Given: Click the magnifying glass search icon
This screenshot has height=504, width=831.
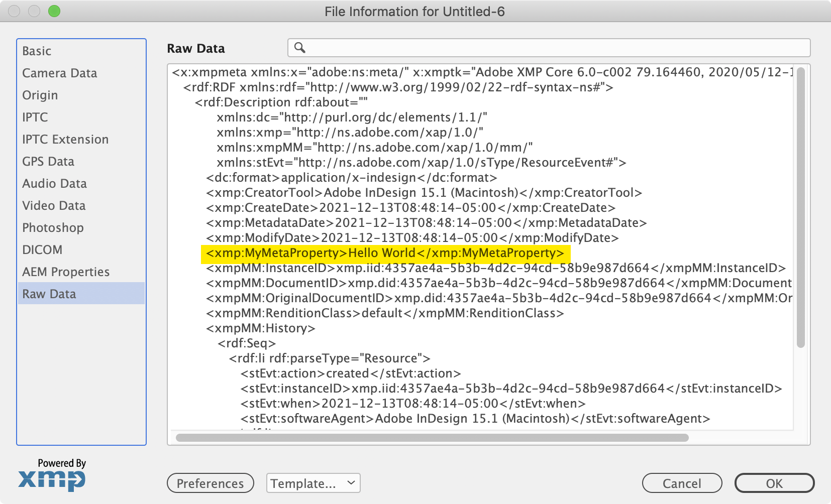Looking at the screenshot, I should coord(300,48).
